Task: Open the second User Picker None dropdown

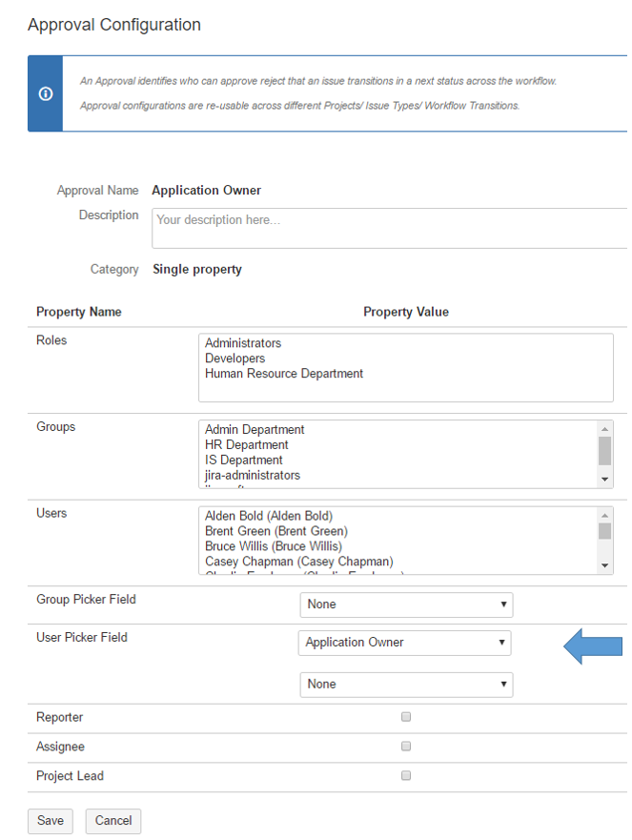Action: pos(405,685)
